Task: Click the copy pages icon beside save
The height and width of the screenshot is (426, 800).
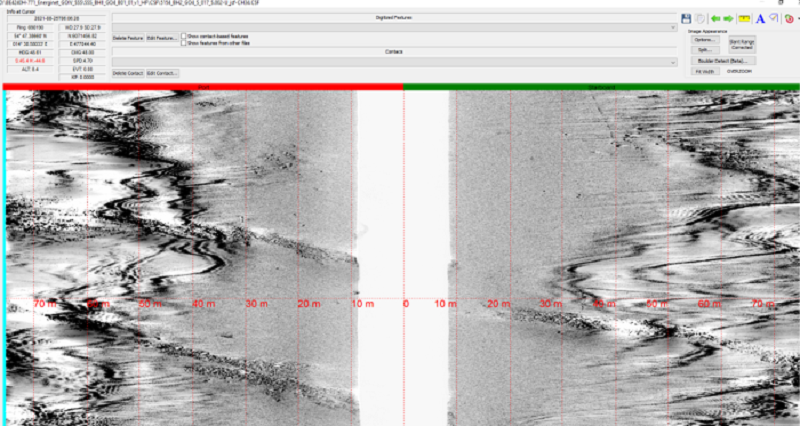Action: coord(701,19)
